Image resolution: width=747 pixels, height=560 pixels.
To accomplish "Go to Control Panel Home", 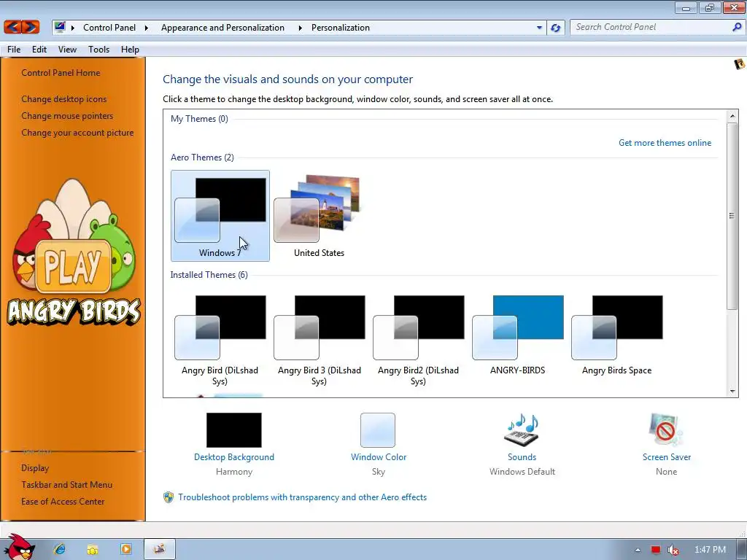I will pos(61,73).
